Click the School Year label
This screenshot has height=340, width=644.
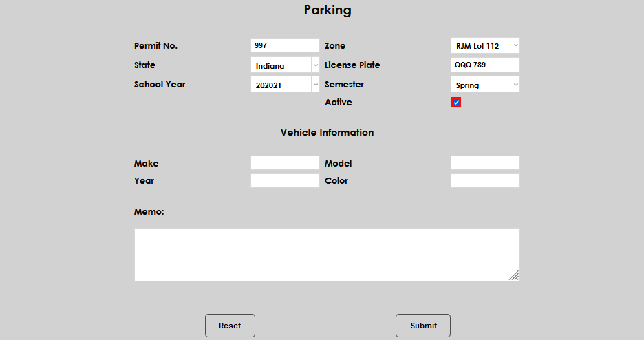[160, 84]
